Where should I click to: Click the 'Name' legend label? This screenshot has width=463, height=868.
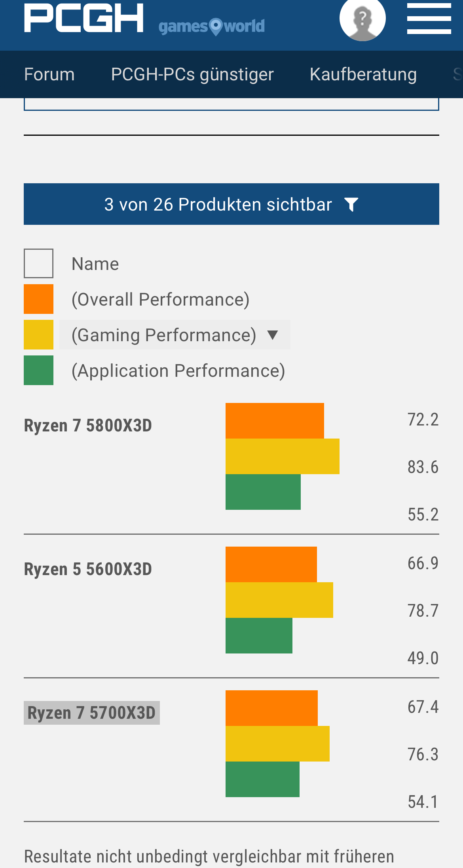[x=95, y=264]
